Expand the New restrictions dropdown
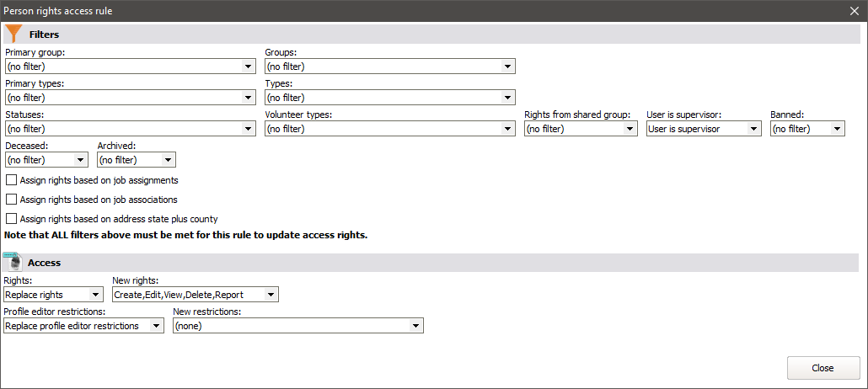The width and height of the screenshot is (868, 389). [x=297, y=326]
